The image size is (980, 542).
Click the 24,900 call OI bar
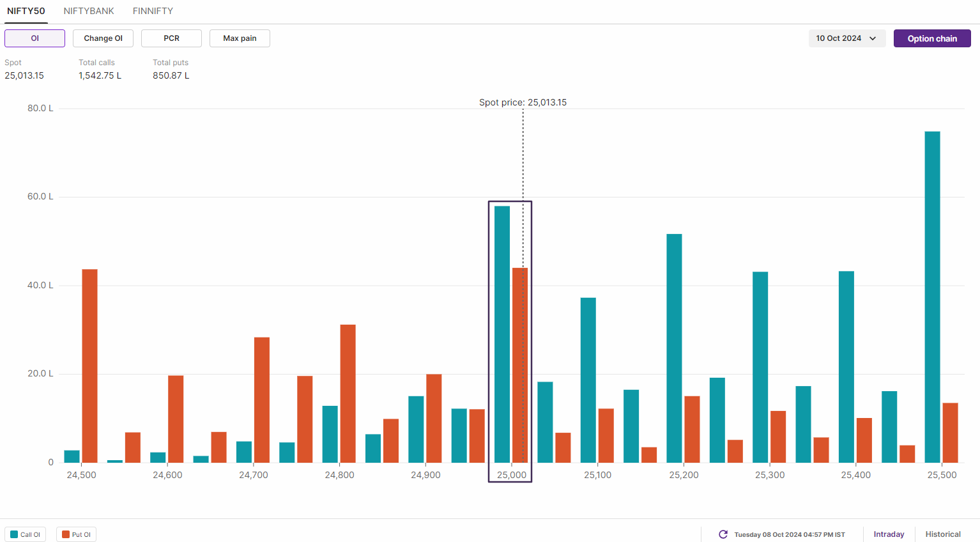(416, 430)
